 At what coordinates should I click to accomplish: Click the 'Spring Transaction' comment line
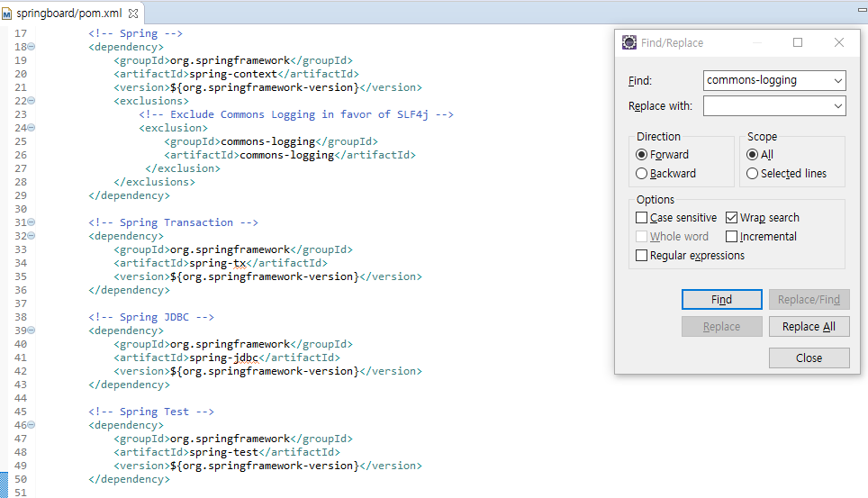click(x=173, y=222)
